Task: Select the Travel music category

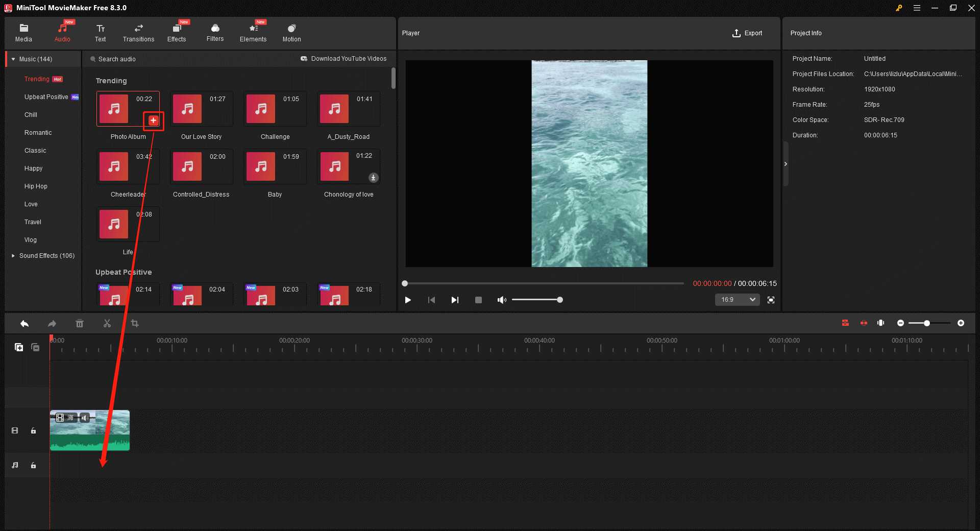Action: (33, 222)
